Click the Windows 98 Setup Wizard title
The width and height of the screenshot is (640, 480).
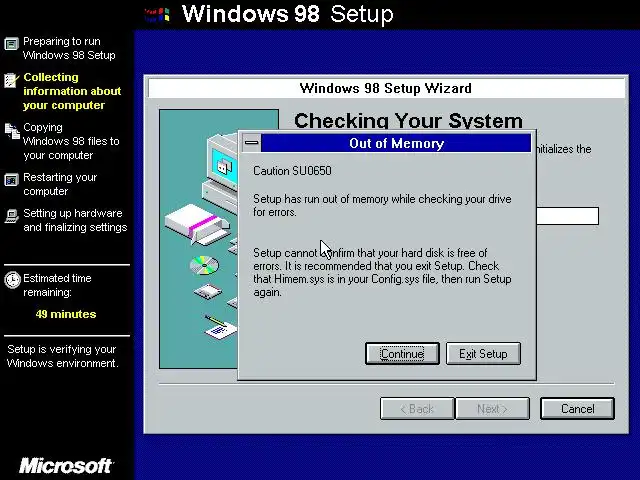386,88
